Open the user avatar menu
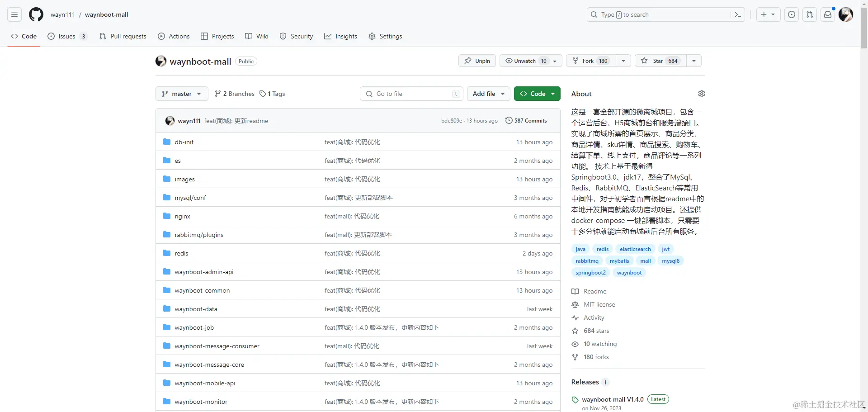The image size is (868, 412). [x=846, y=14]
